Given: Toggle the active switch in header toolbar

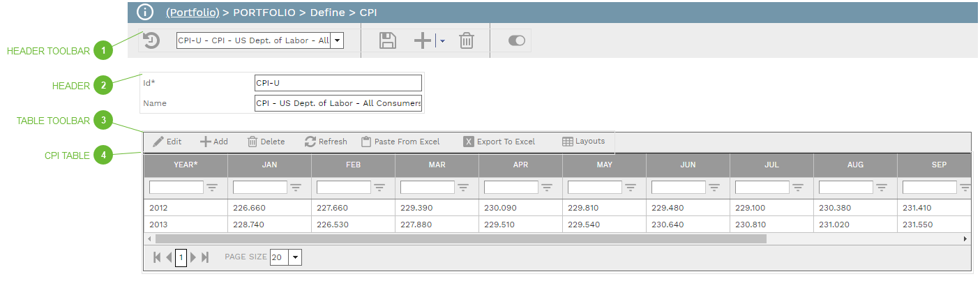Looking at the screenshot, I should coord(517,41).
